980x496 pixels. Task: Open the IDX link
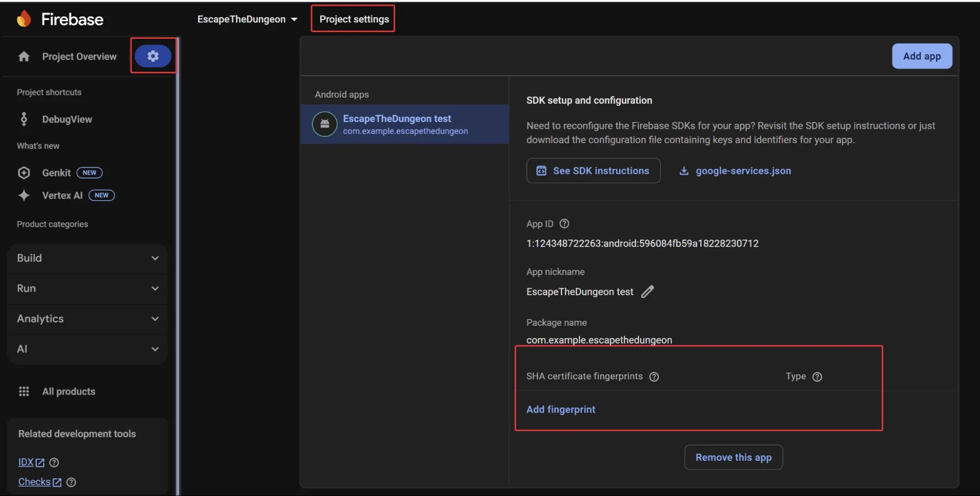(26, 462)
